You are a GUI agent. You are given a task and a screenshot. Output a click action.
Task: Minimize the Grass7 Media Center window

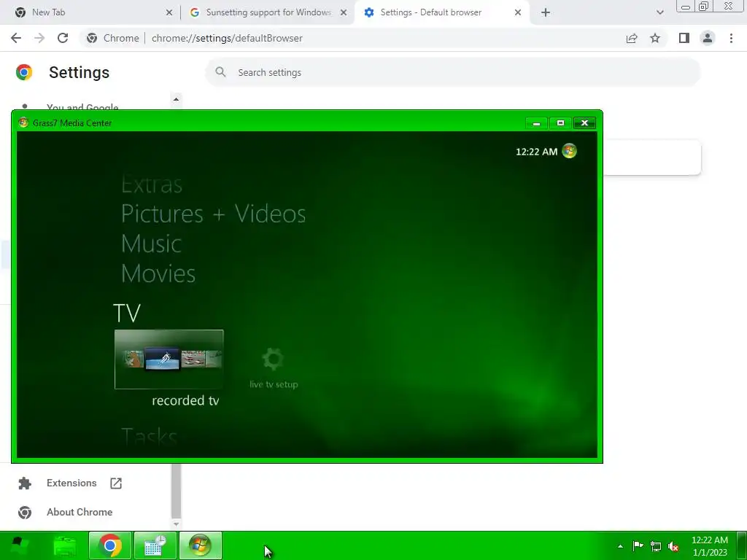click(x=536, y=122)
